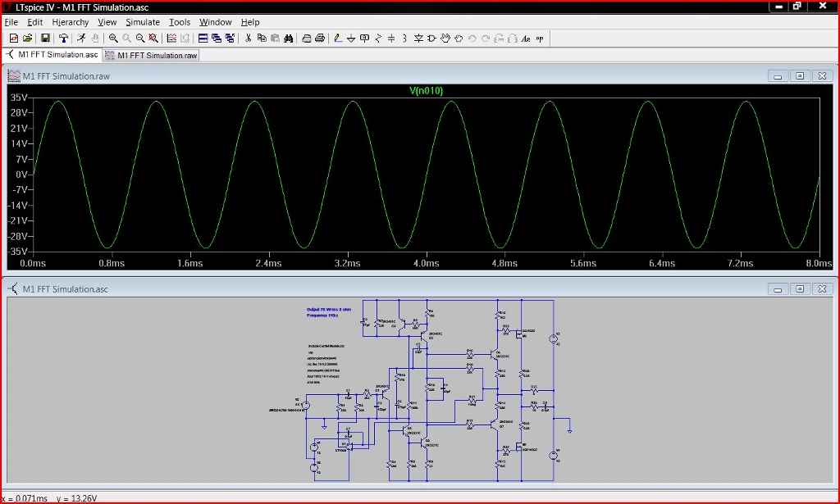This screenshot has height=504, width=840.
Task: Click the 8.0ms time axis label
Action: [x=819, y=263]
